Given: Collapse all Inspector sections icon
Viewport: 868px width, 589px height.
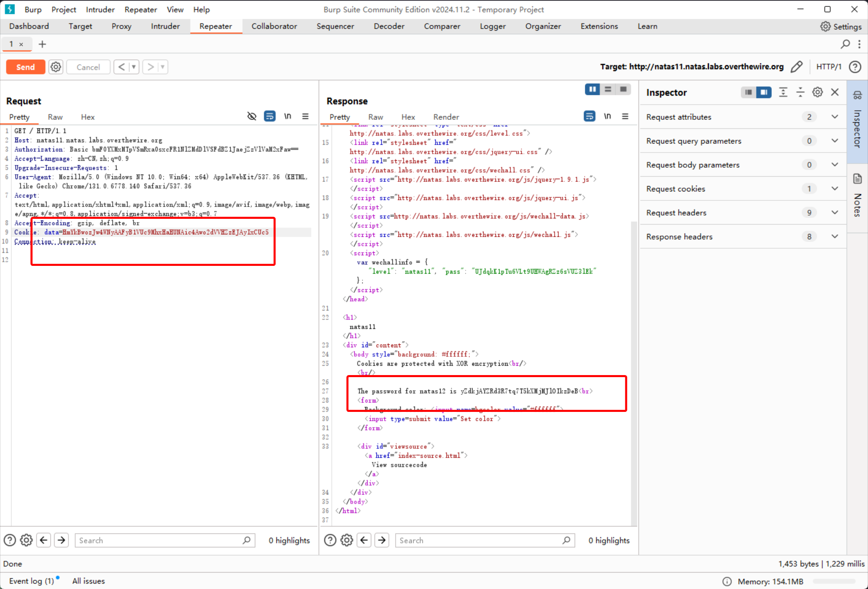Looking at the screenshot, I should [x=800, y=92].
